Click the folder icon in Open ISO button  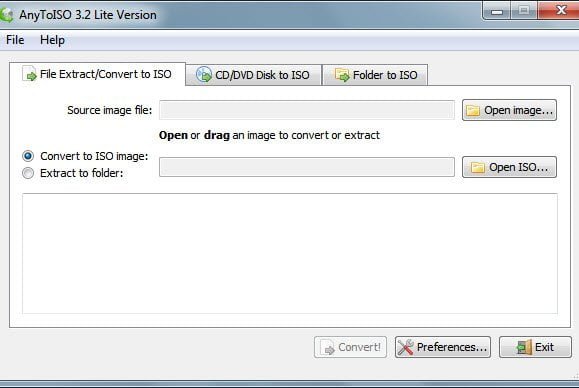477,167
